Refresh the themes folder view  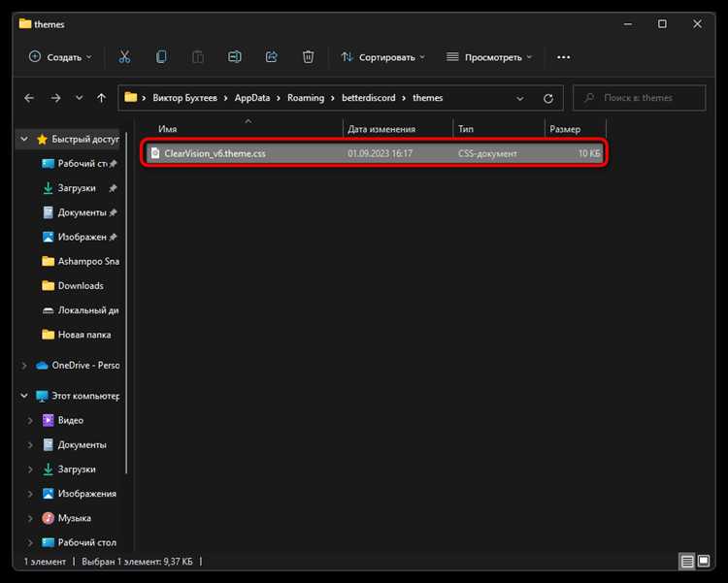click(x=548, y=98)
